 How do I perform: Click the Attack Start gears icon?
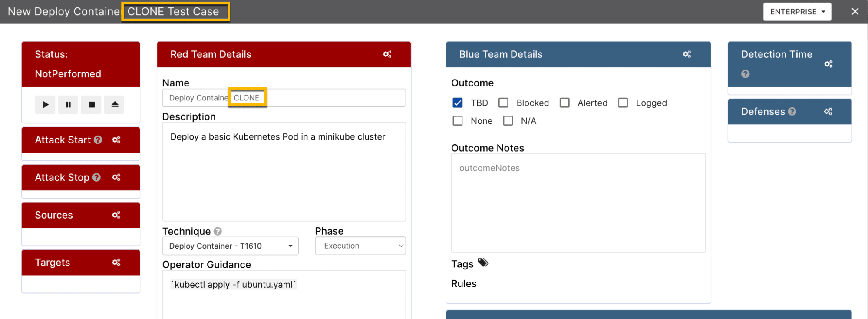coord(116,140)
